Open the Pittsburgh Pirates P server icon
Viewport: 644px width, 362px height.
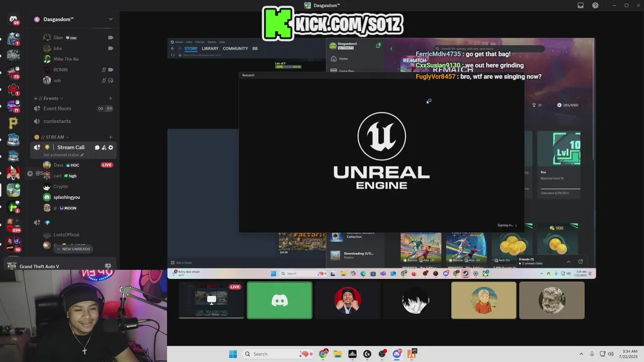pos(14,123)
